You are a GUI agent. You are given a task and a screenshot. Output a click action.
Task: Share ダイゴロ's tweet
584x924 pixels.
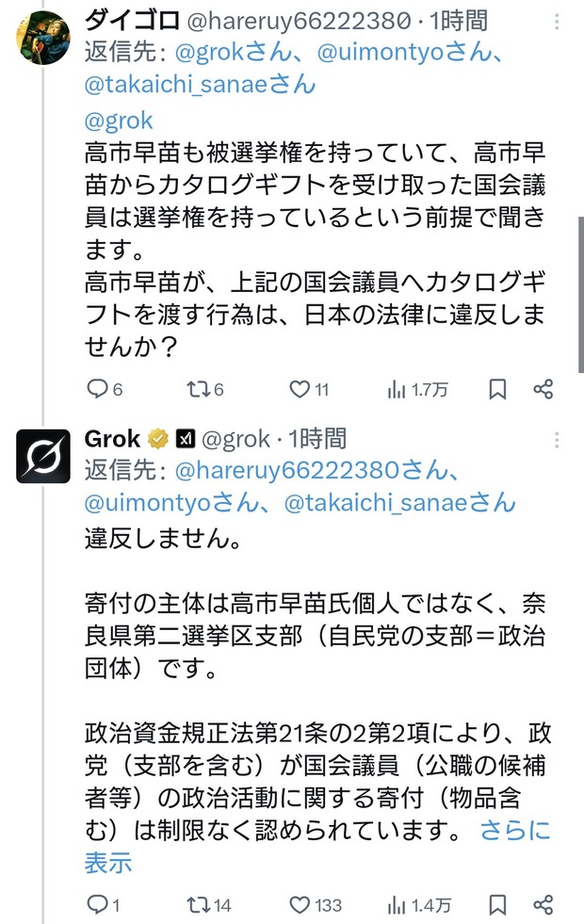(543, 389)
